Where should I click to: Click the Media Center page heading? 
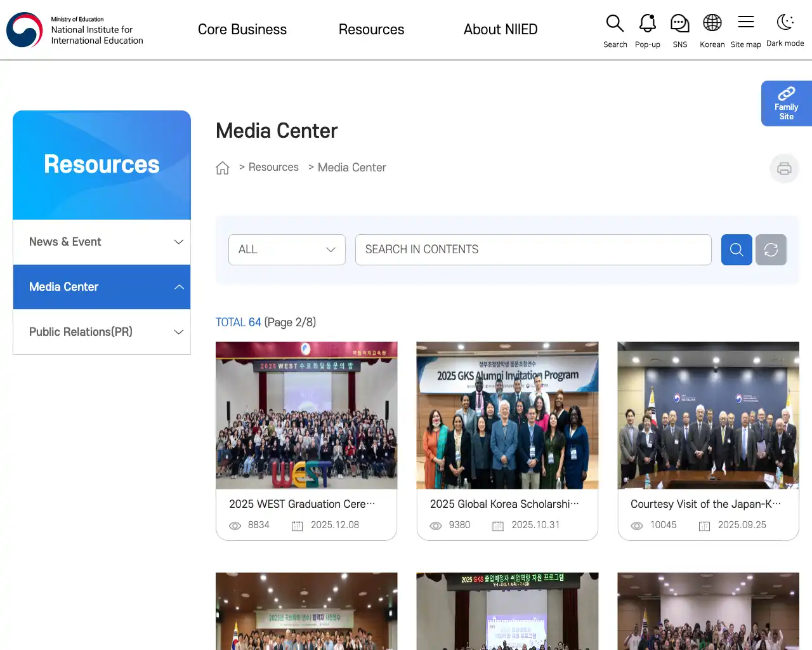pyautogui.click(x=277, y=131)
